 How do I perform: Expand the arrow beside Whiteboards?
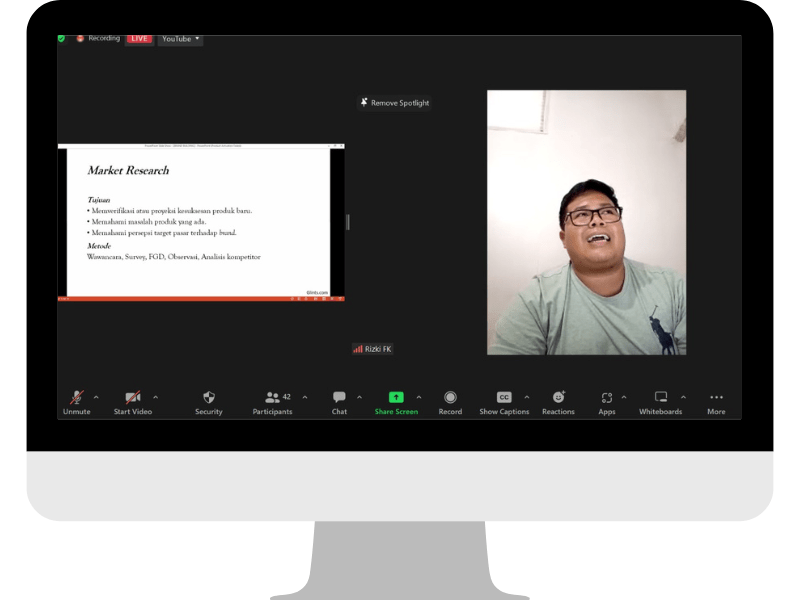683,397
